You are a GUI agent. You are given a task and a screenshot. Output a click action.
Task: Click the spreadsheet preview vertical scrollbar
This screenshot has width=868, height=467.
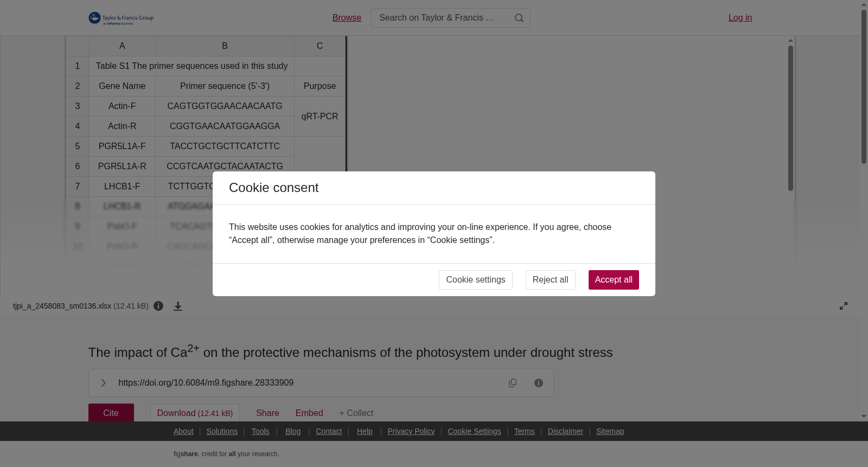click(790, 118)
